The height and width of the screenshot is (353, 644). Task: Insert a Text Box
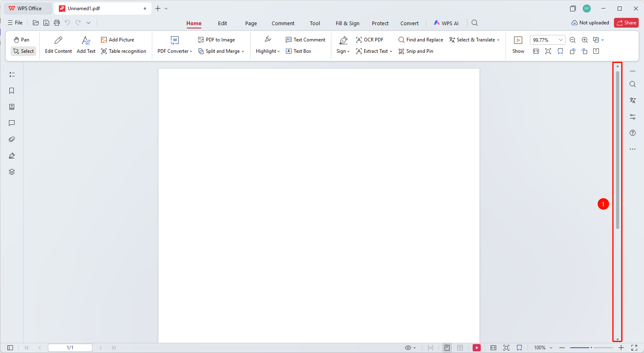[x=298, y=51]
